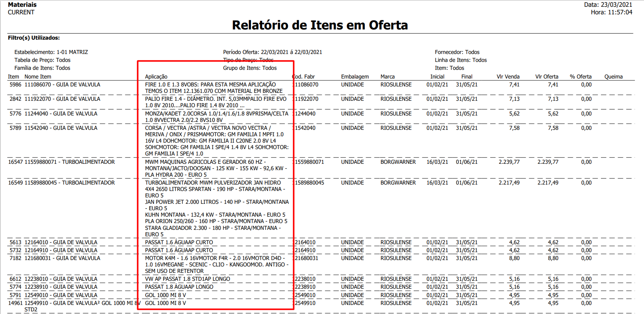Click the "Hora: 11:57:04" time stamp
Image resolution: width=644 pixels, height=314 pixels.
612,12
